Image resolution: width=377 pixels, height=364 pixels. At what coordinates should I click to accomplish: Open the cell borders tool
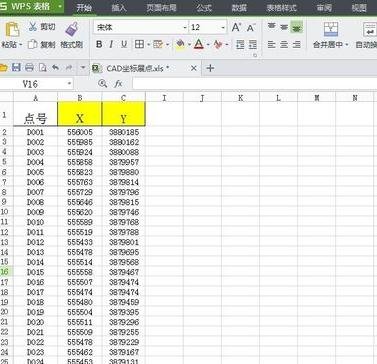pos(139,44)
